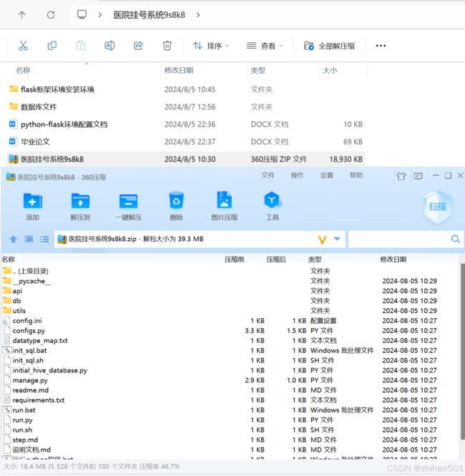Click the Paste icon in Explorer toolbar
The width and height of the screenshot is (465, 476).
click(81, 46)
